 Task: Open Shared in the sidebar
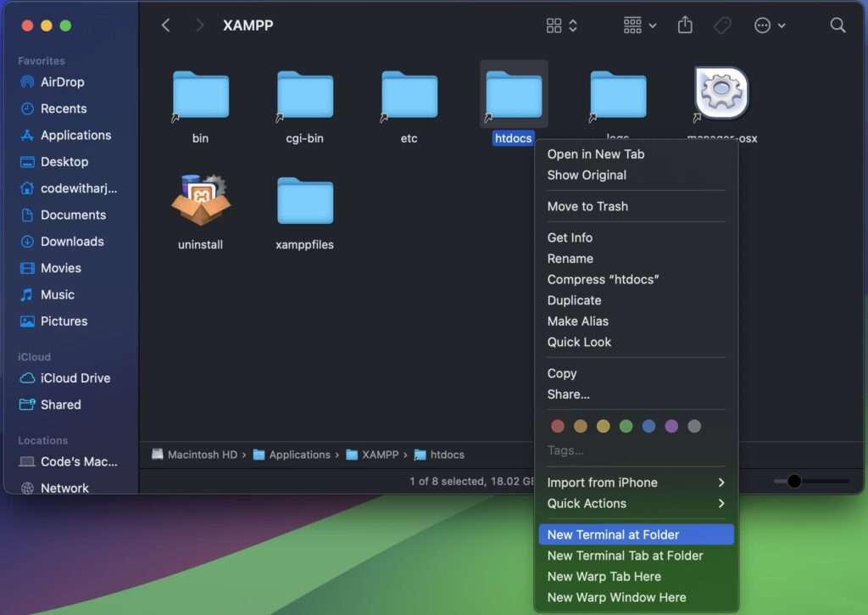point(60,405)
